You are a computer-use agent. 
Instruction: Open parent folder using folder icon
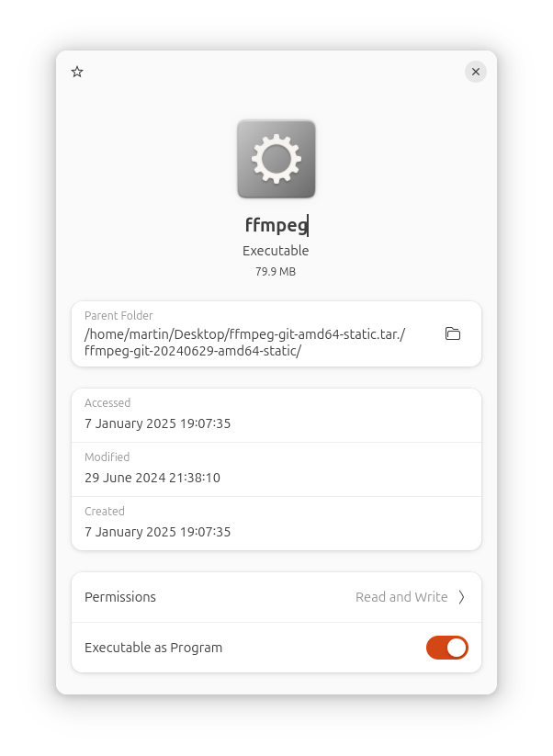click(x=453, y=333)
